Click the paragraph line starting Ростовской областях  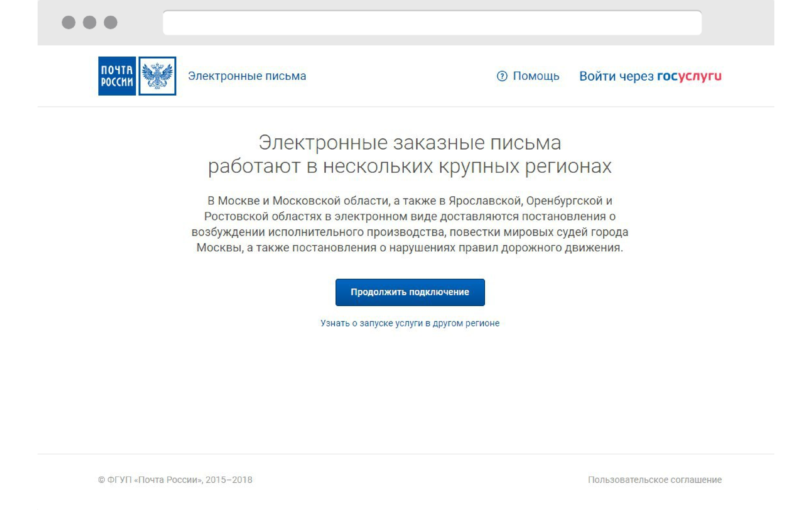point(410,216)
